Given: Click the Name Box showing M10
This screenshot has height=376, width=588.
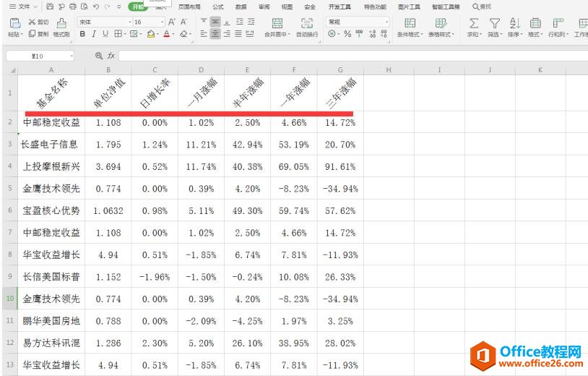Looking at the screenshot, I should pyautogui.click(x=38, y=56).
